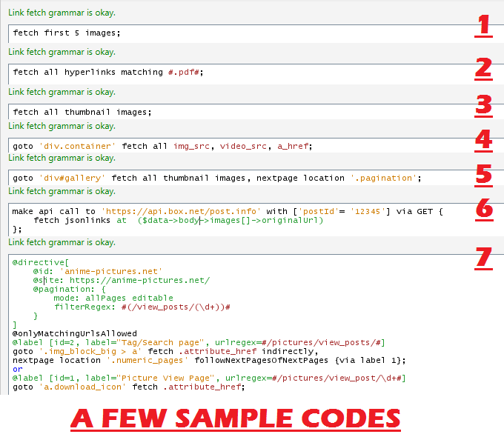Click the 'fetch all hyperlinks matching #.pdf#;' field

point(256,73)
